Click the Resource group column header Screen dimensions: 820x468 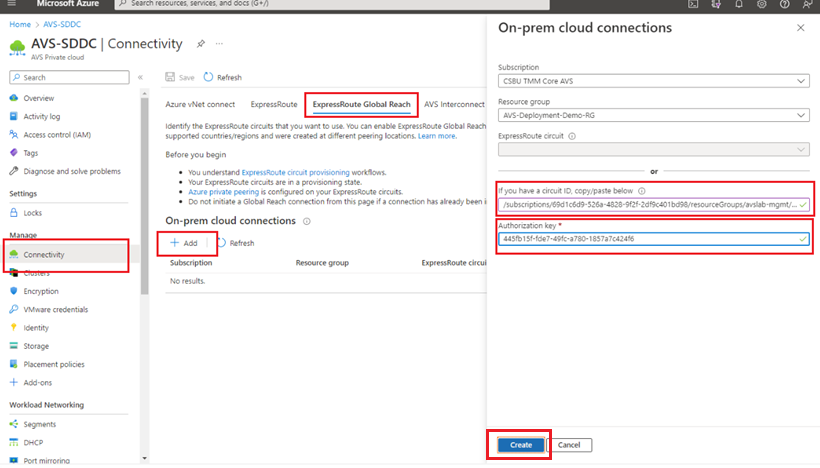coord(322,263)
